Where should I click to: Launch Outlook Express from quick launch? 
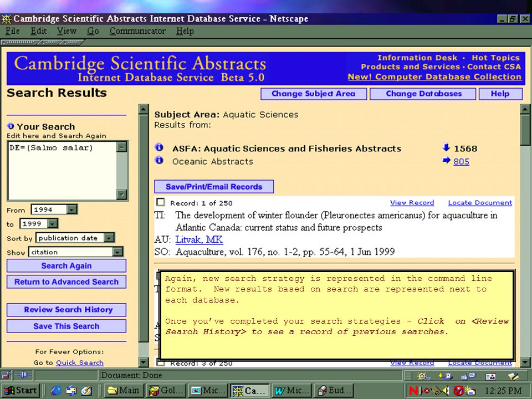pyautogui.click(x=71, y=391)
